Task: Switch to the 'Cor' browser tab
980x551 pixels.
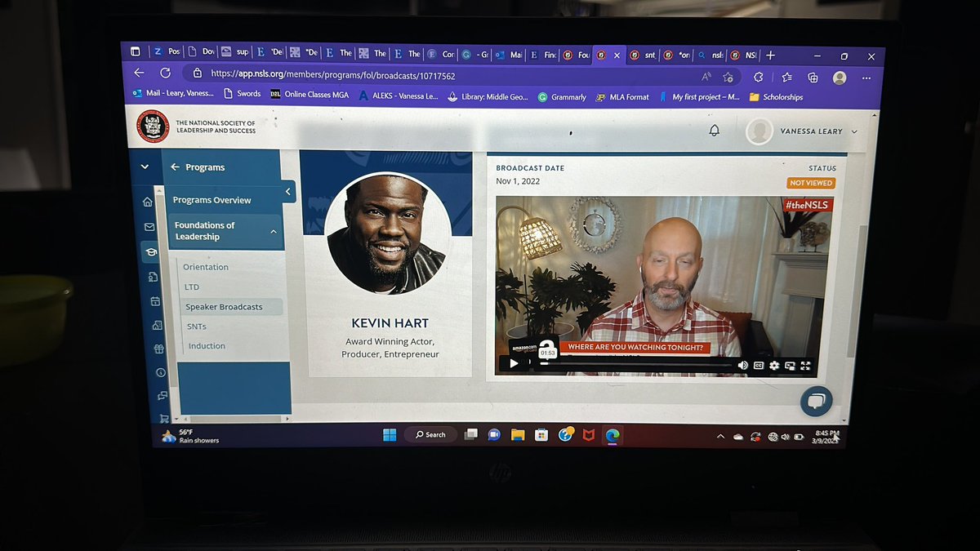Action: point(441,54)
